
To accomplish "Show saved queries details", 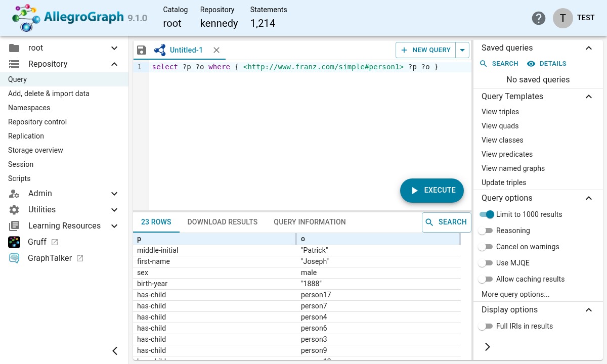I will click(x=547, y=64).
